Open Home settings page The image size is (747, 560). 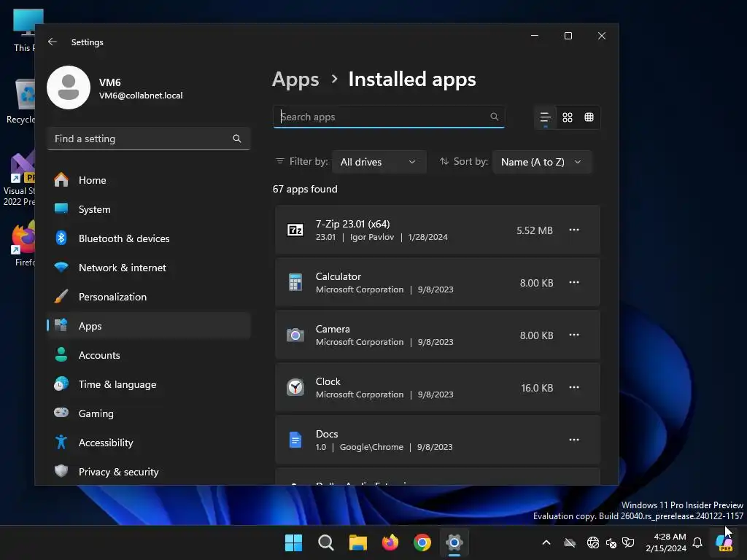click(x=149, y=180)
